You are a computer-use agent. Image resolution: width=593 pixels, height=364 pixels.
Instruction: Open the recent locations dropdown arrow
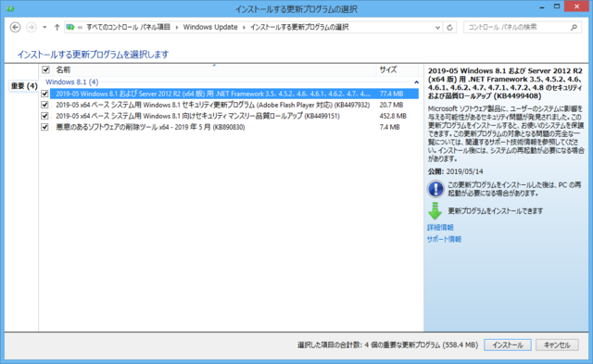(x=44, y=27)
